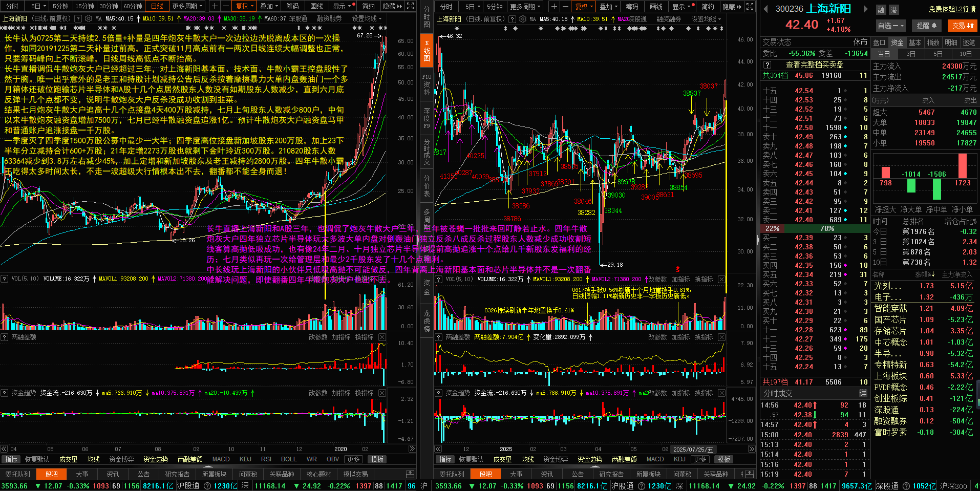Image resolution: width=980 pixels, height=491 pixels.
Task: Switch left chart to 分时 view
Action: [x=12, y=6]
